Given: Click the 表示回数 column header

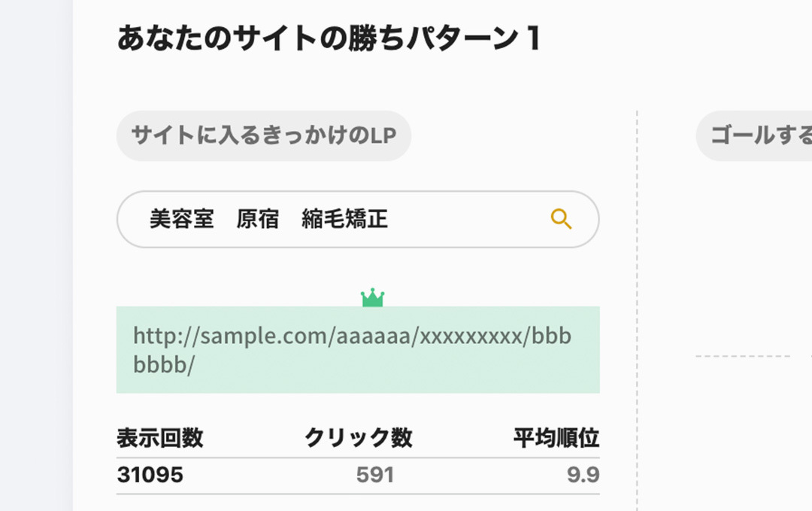Looking at the screenshot, I should [160, 438].
